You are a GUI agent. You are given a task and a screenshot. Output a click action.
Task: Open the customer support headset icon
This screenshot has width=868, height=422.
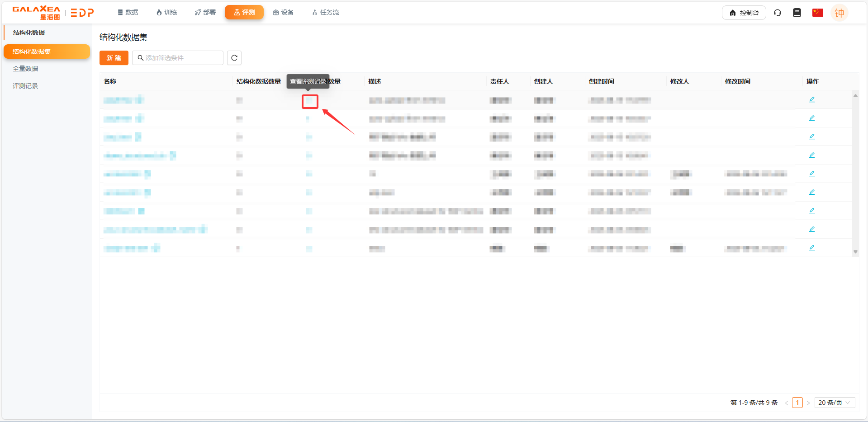click(778, 13)
